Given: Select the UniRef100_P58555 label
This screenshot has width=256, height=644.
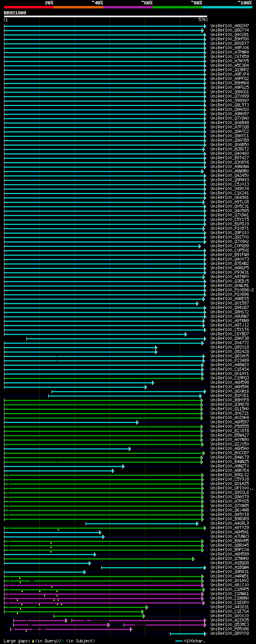Looking at the screenshot, I should (x=230, y=426).
